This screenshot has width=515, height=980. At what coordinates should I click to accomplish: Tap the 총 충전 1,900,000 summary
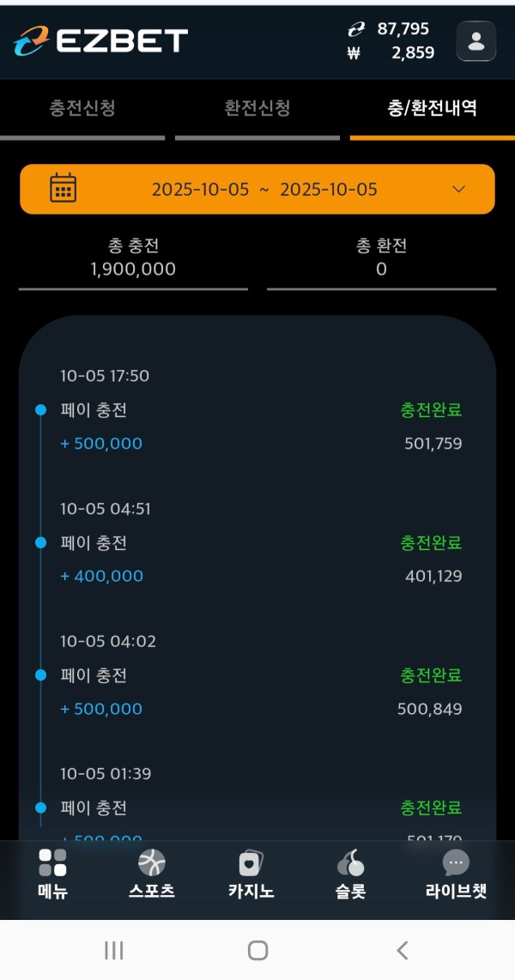click(133, 257)
